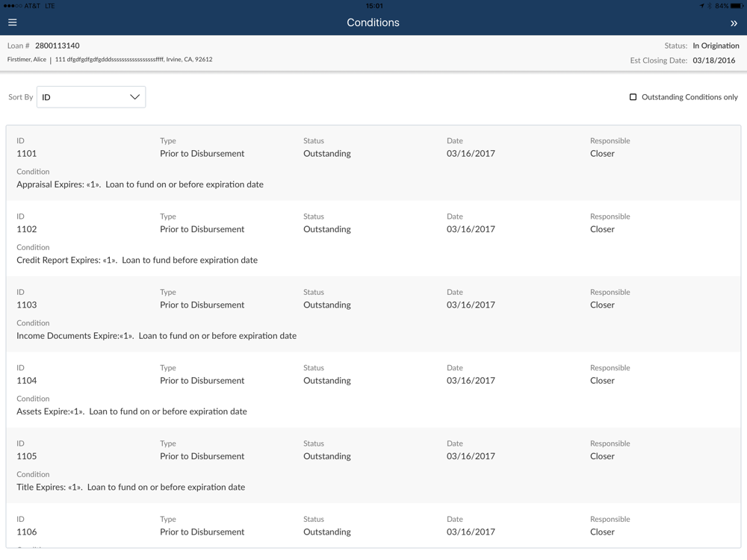
Task: Tap the Conditions page title
Action: tap(373, 22)
